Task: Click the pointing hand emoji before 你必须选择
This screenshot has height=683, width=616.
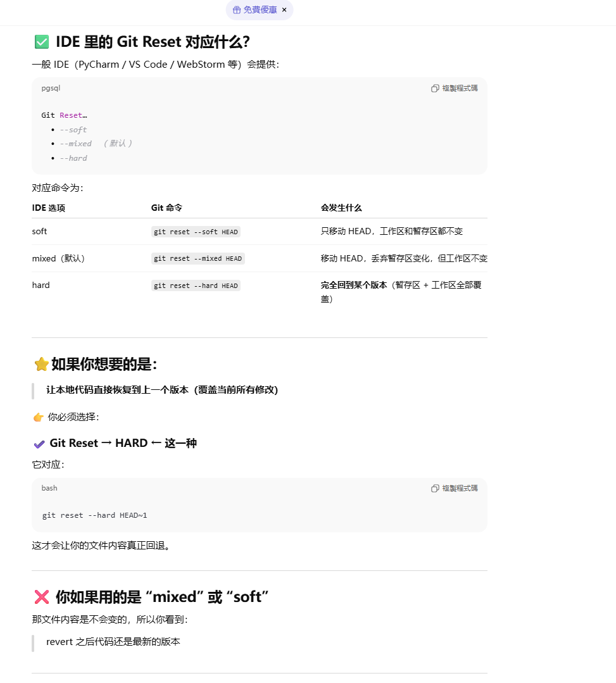Action: tap(39, 417)
